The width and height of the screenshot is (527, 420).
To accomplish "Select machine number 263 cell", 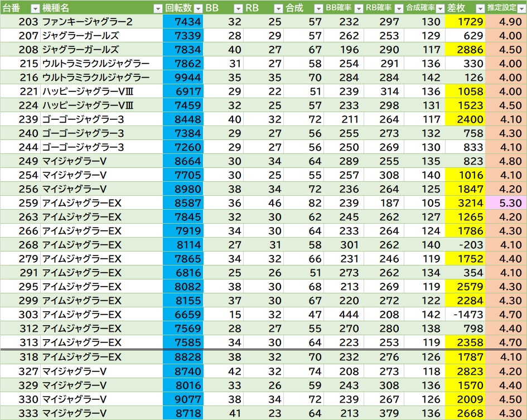I will point(21,217).
